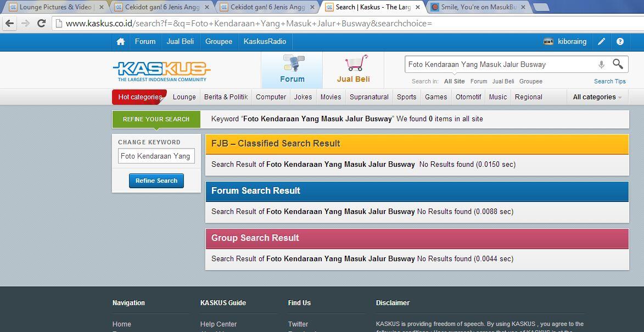
Task: Close the Search | Kaskus tab
Action: [418, 7]
